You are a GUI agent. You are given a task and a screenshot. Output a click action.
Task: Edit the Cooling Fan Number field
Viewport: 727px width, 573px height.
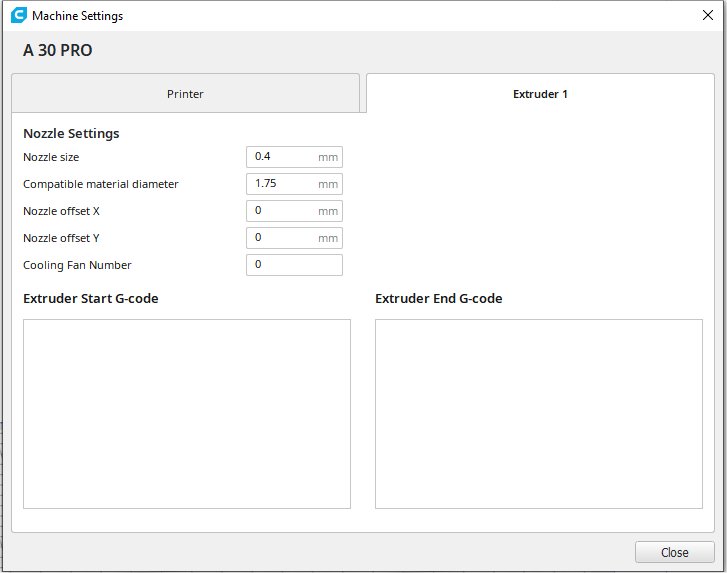coord(294,265)
